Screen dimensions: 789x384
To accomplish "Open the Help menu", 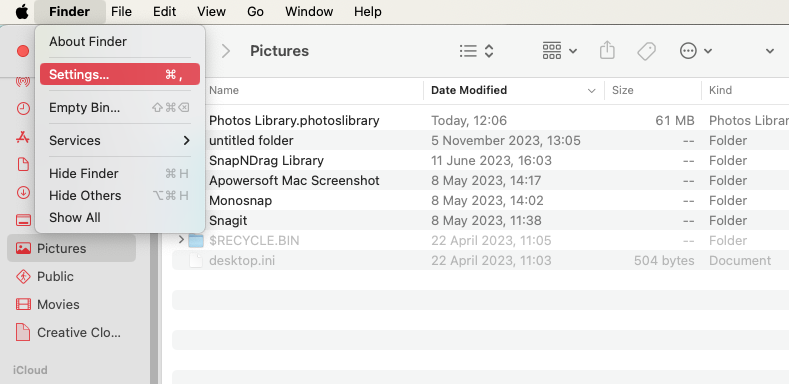I will 367,12.
